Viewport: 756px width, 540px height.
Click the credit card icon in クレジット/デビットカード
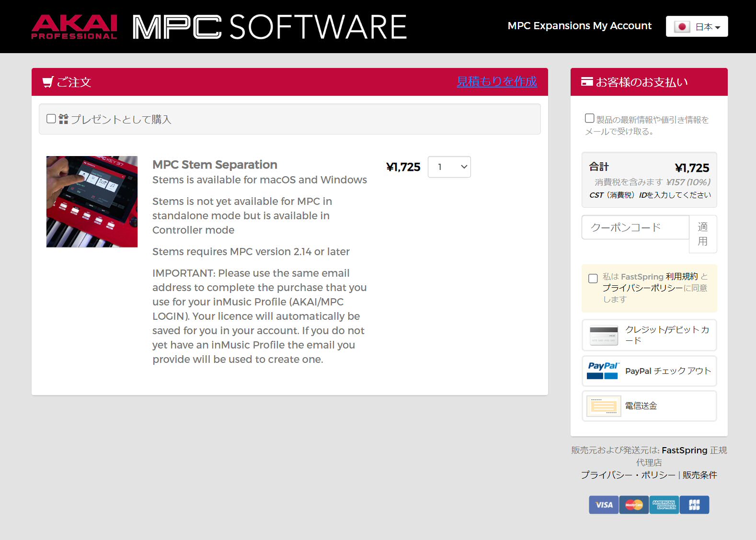point(604,335)
